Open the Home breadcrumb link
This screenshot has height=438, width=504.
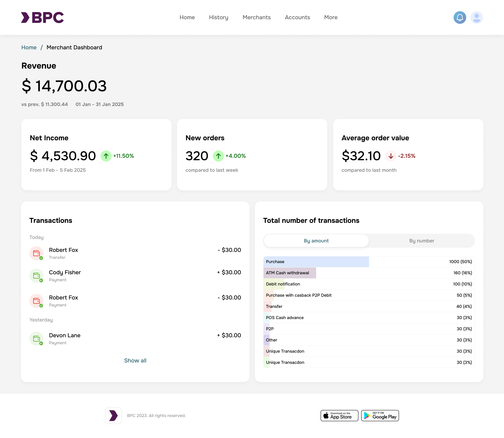29,47
